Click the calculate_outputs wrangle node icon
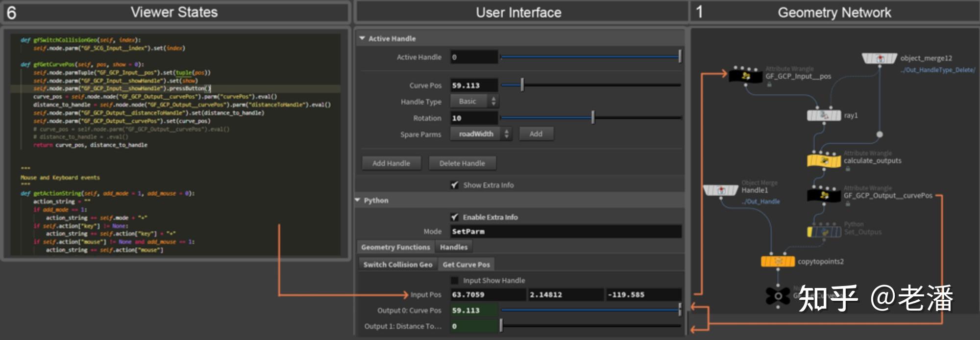The height and width of the screenshot is (340, 980). point(824,160)
